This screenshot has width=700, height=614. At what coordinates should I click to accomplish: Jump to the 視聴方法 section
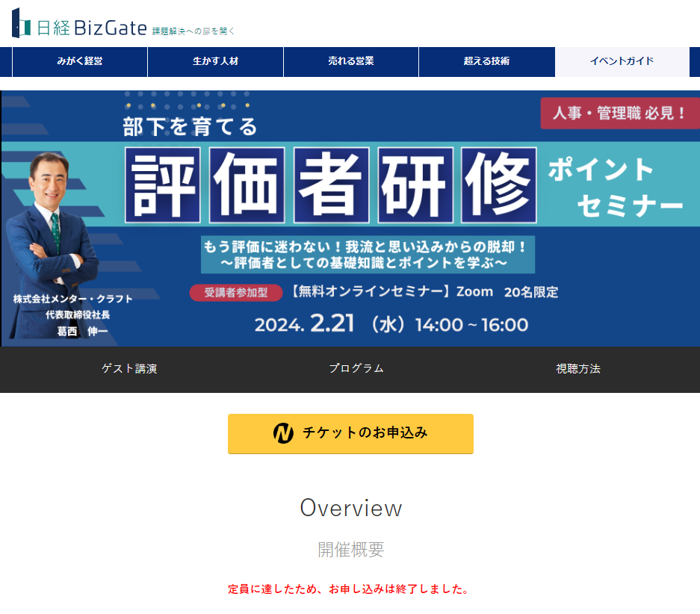[x=578, y=368]
